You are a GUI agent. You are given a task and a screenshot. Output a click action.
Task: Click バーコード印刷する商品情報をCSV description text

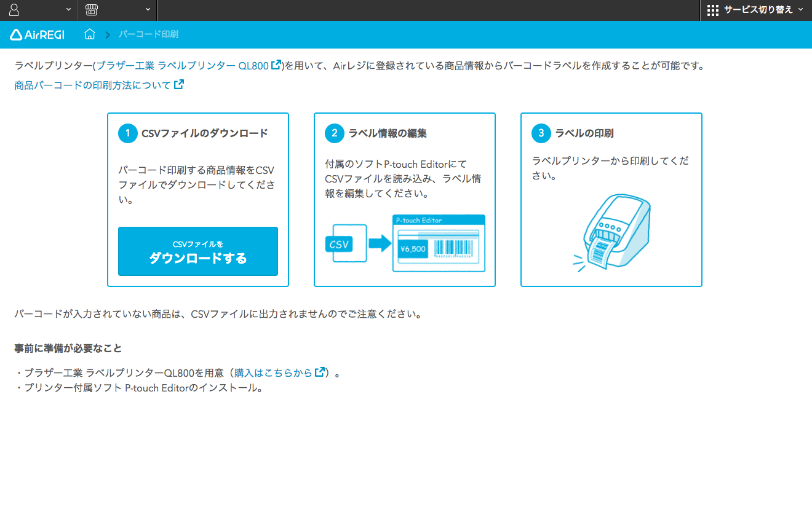(197, 185)
